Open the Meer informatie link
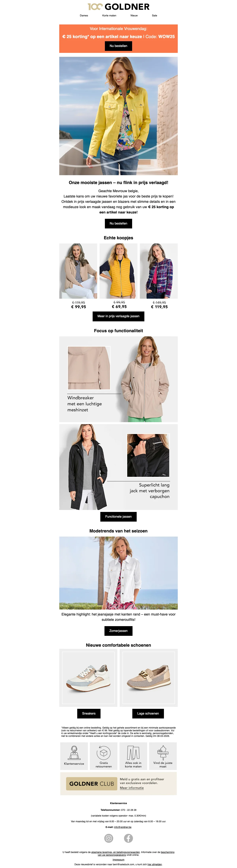 tap(132, 788)
